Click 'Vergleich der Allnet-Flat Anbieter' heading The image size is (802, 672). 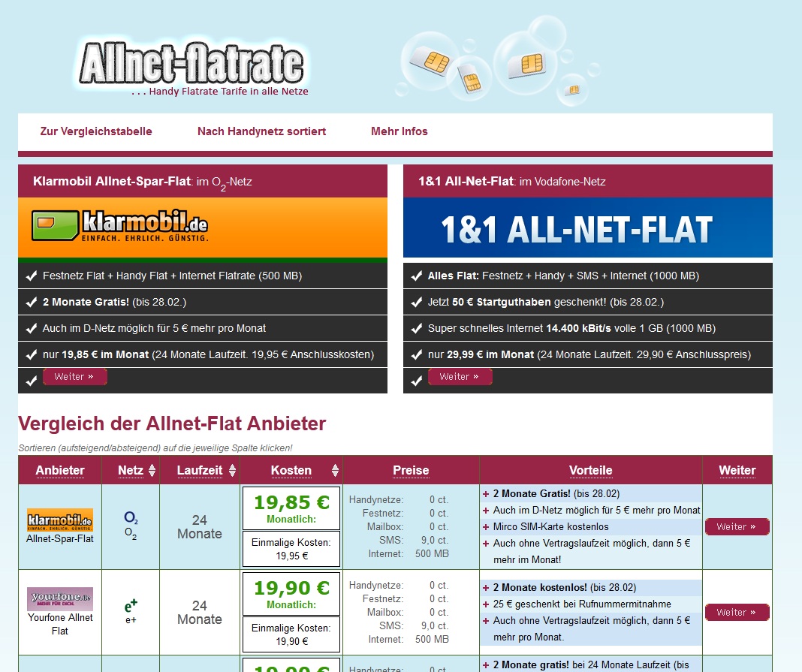click(172, 423)
